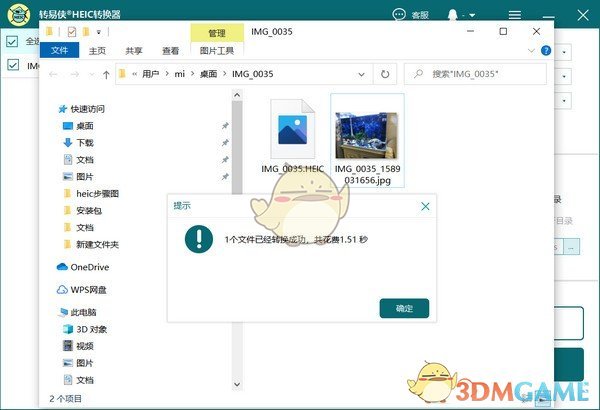Open the 文件 ribbon tab

point(59,50)
